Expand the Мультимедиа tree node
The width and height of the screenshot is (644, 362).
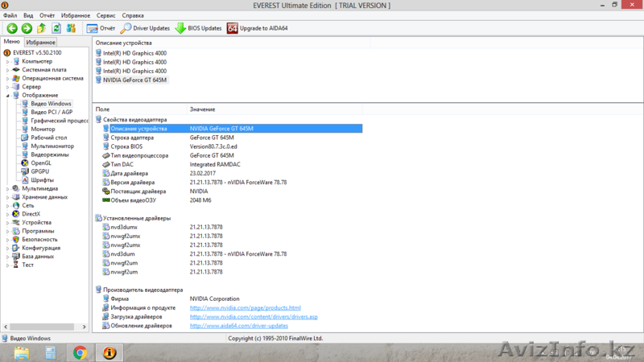pos(8,188)
